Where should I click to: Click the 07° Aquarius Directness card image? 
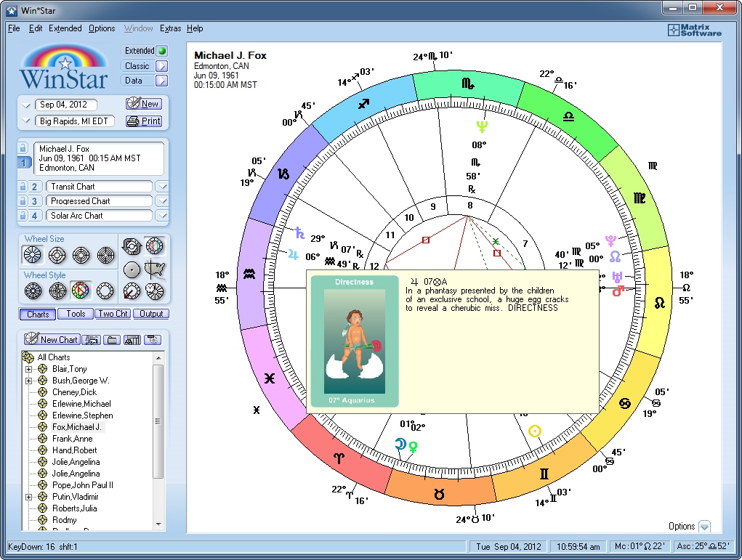tap(354, 341)
